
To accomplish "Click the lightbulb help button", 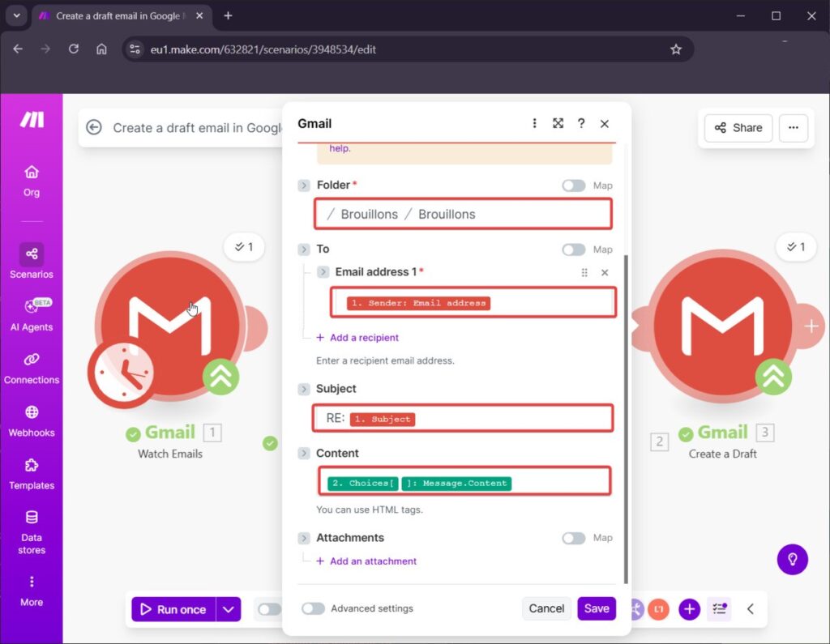I will pos(792,559).
